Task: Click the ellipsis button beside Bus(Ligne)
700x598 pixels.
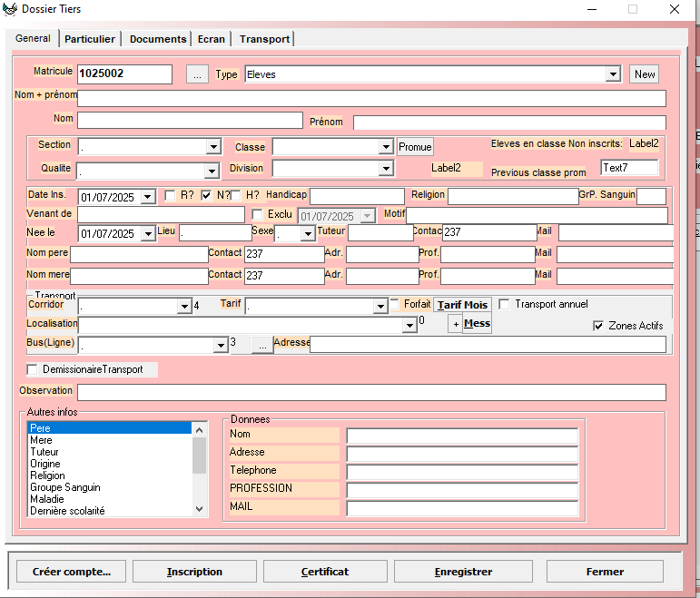Action: tap(261, 345)
